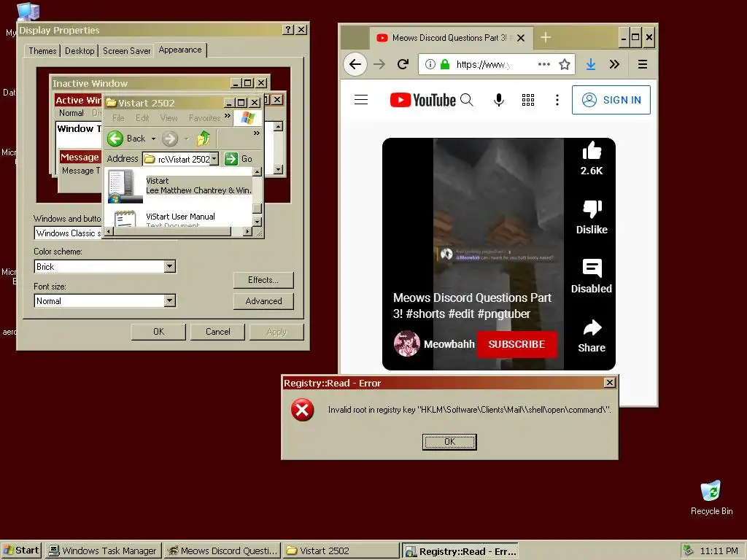Switch to the Screen Saver tab

(126, 50)
